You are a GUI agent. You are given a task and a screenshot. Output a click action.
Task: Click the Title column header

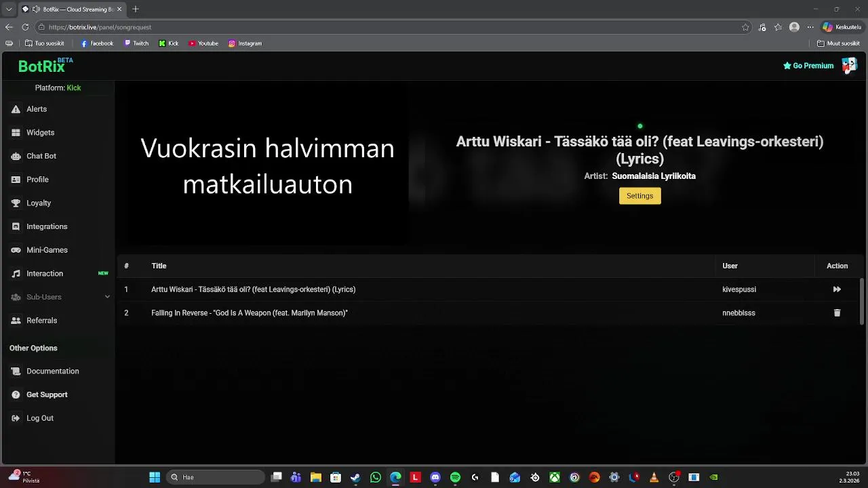tap(159, 266)
